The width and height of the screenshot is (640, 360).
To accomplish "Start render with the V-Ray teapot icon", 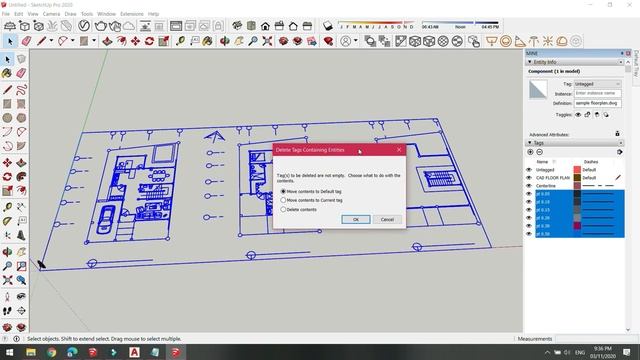I will click(x=100, y=26).
